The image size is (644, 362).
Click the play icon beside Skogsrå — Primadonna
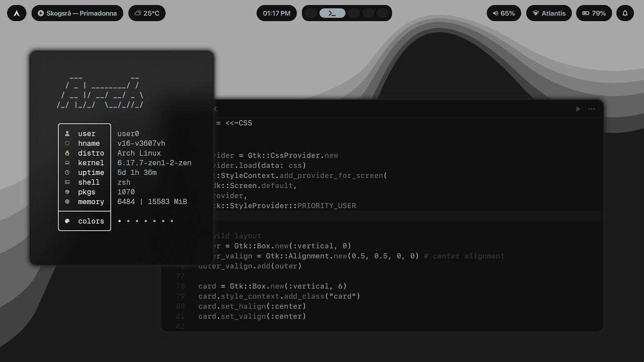click(41, 13)
